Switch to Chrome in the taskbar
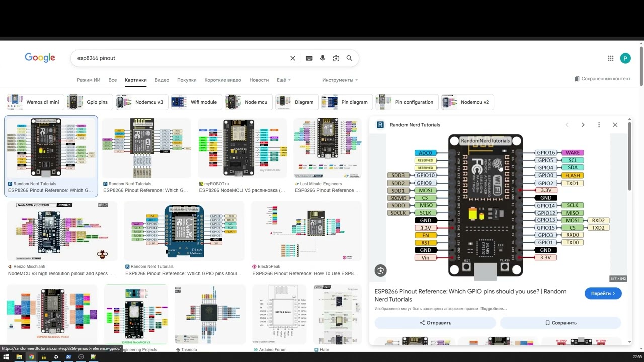The height and width of the screenshot is (362, 644). 31,357
